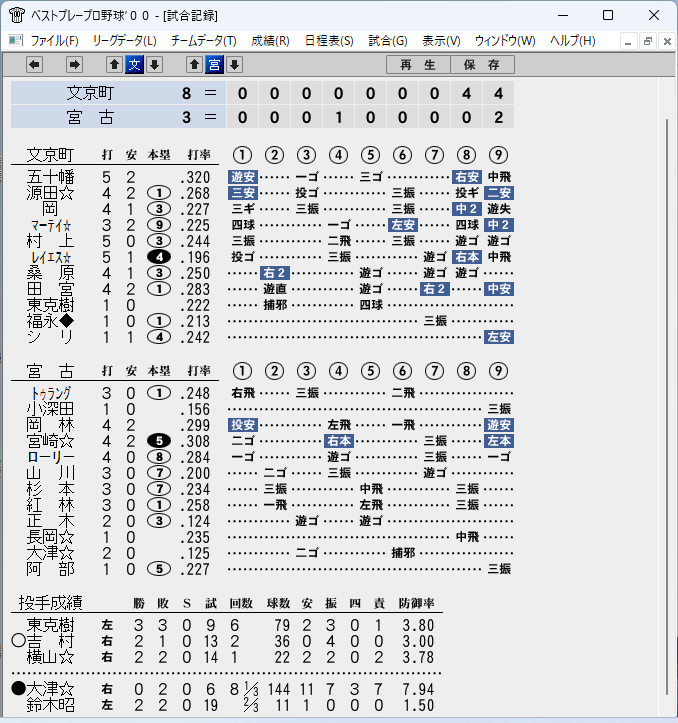Viewport: 678px width, 723px height.
Task: Open the ファイル(F) menu
Action: 54,41
